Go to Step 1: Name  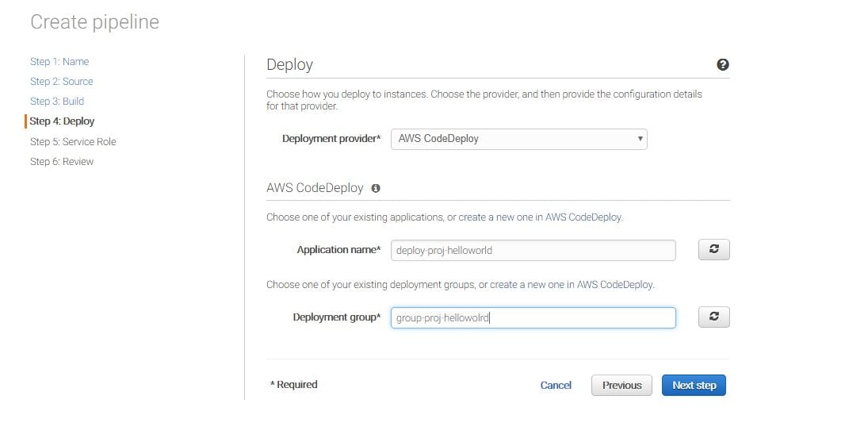59,62
